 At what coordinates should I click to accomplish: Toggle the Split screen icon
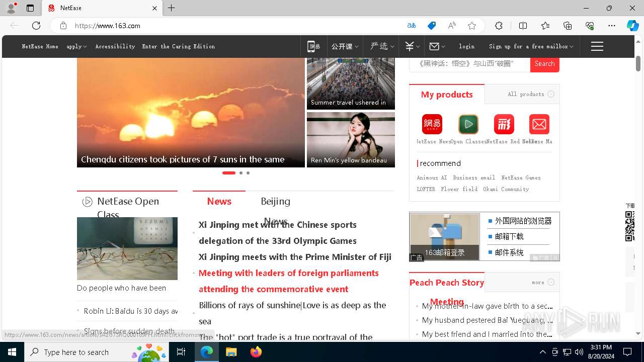click(523, 26)
